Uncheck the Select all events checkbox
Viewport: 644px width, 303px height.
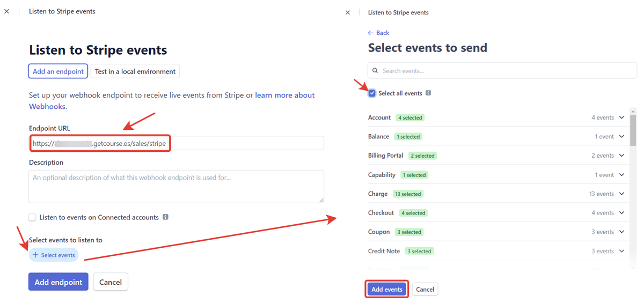click(x=372, y=93)
